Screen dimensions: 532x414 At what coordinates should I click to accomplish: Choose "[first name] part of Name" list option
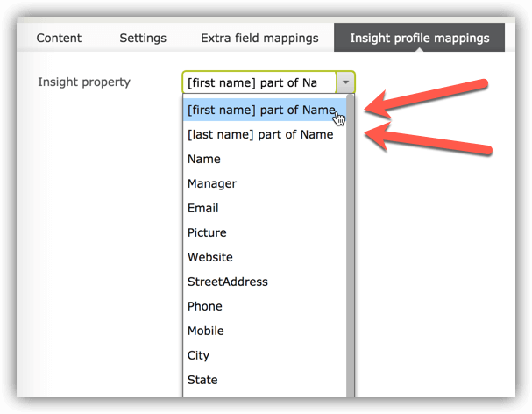(260, 110)
